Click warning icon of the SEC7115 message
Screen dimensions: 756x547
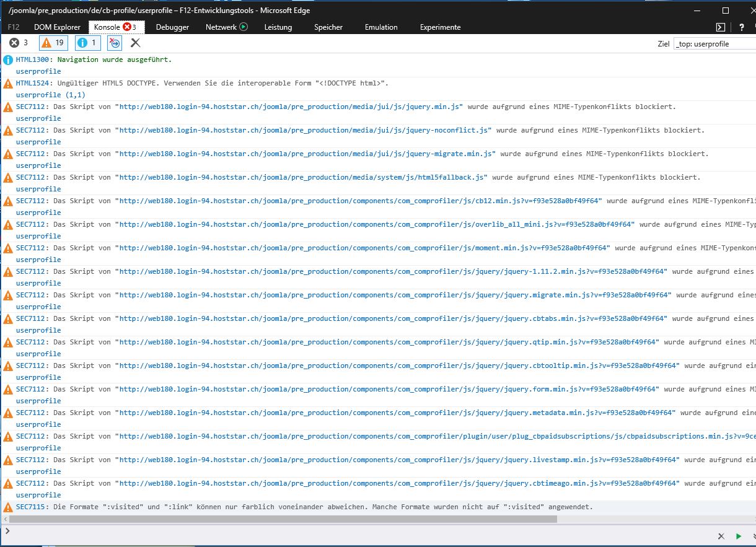[8, 507]
